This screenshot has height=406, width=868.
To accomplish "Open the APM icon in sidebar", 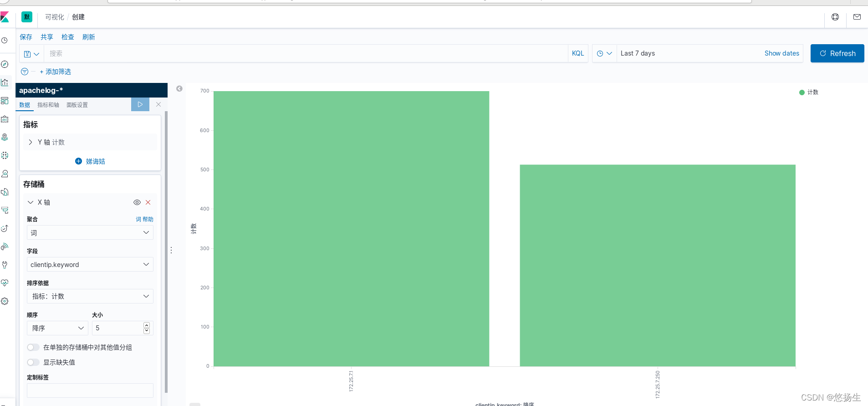I will pyautogui.click(x=5, y=210).
